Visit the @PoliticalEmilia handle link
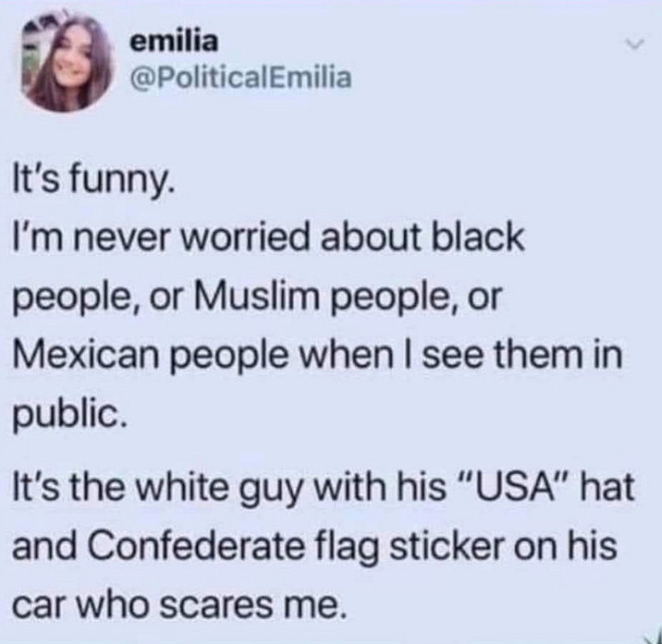662x644 pixels. [x=241, y=78]
